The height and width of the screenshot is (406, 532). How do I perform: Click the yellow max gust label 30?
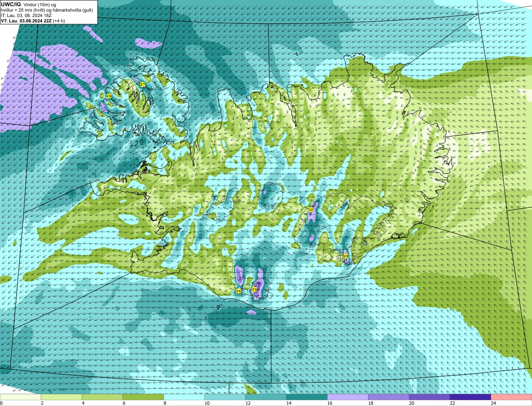tap(311, 210)
